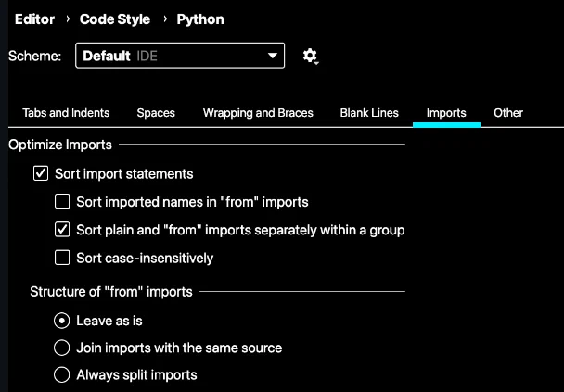Choose Join imports with the same source
This screenshot has width=564, height=392.
pos(62,348)
